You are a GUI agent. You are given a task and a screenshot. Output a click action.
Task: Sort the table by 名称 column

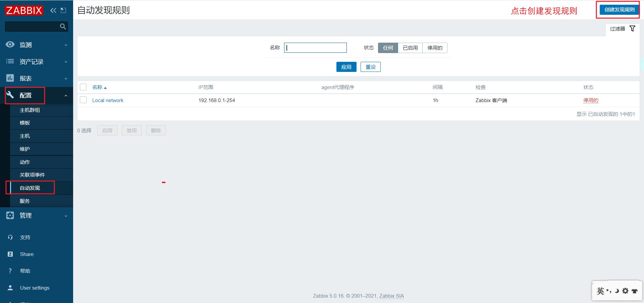(99, 87)
